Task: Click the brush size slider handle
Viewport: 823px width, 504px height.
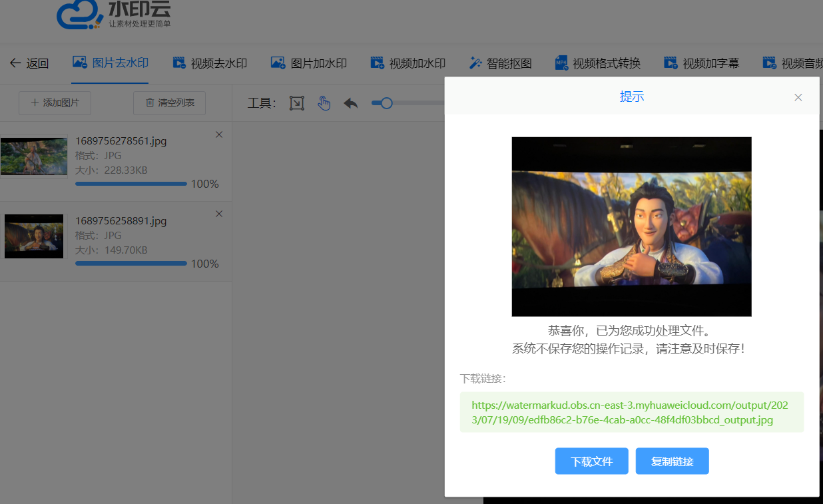Action: 386,103
